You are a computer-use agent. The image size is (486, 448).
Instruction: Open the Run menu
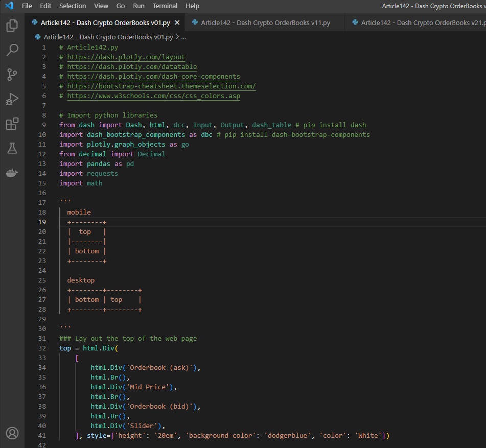pos(138,6)
